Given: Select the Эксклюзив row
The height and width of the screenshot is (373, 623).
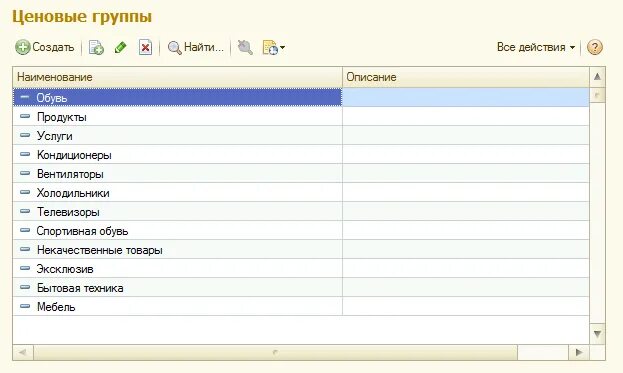Looking at the screenshot, I should pos(301,269).
